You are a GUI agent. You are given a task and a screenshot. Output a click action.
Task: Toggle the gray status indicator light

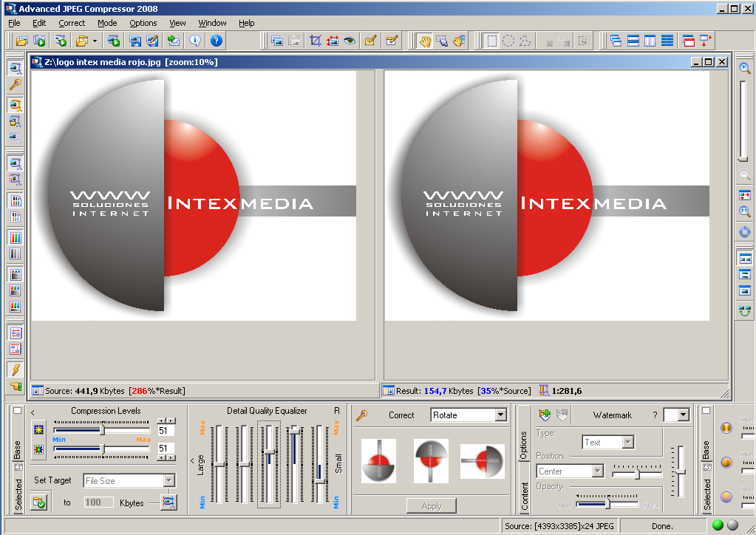coord(733,525)
